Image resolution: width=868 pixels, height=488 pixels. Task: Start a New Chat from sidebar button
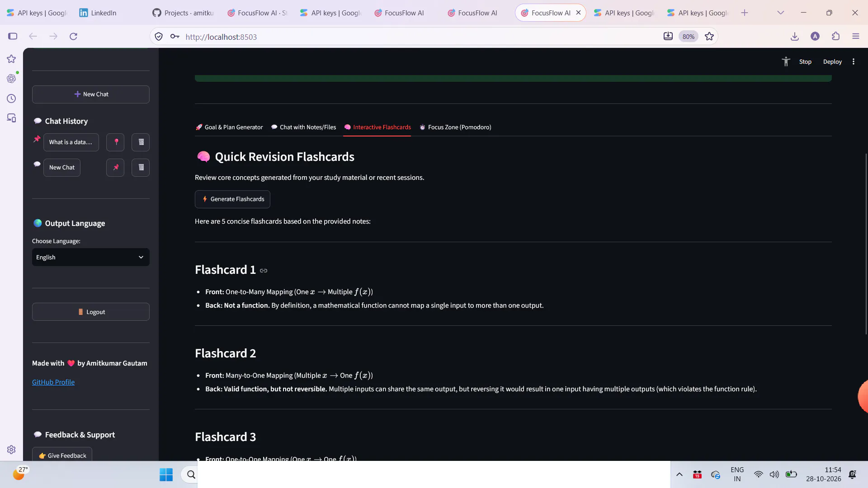pyautogui.click(x=91, y=94)
